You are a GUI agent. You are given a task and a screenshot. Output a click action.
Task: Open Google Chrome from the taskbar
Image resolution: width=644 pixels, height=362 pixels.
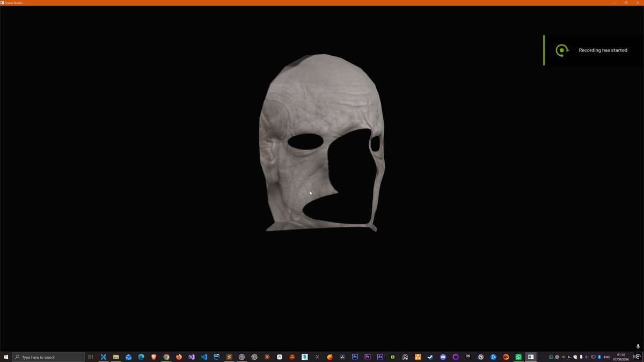(x=166, y=357)
